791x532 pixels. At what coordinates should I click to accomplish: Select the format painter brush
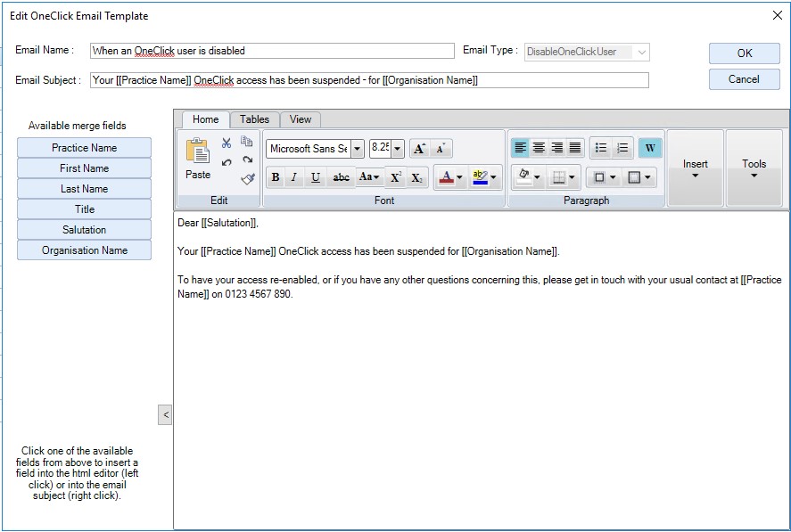[248, 178]
